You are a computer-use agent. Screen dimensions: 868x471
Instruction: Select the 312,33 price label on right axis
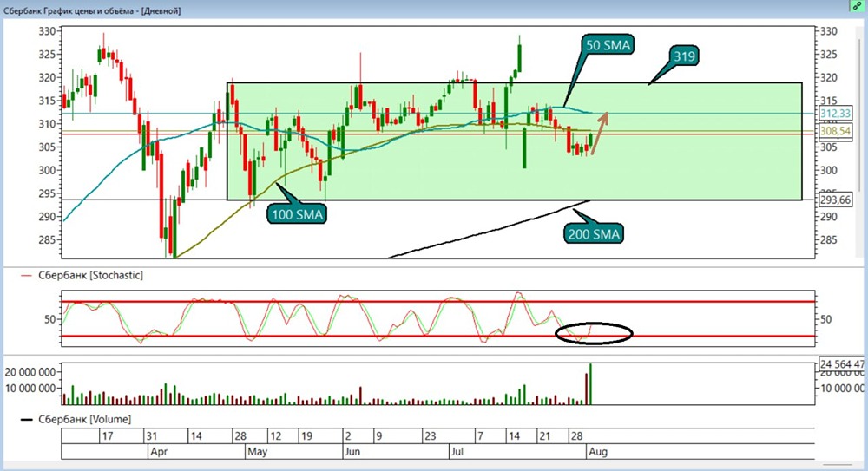[835, 114]
